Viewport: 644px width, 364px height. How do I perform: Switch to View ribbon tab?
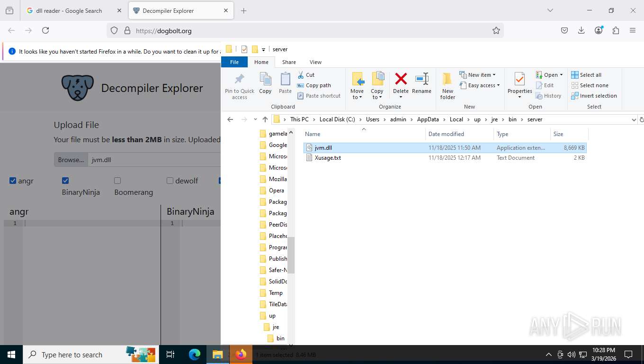pyautogui.click(x=315, y=62)
